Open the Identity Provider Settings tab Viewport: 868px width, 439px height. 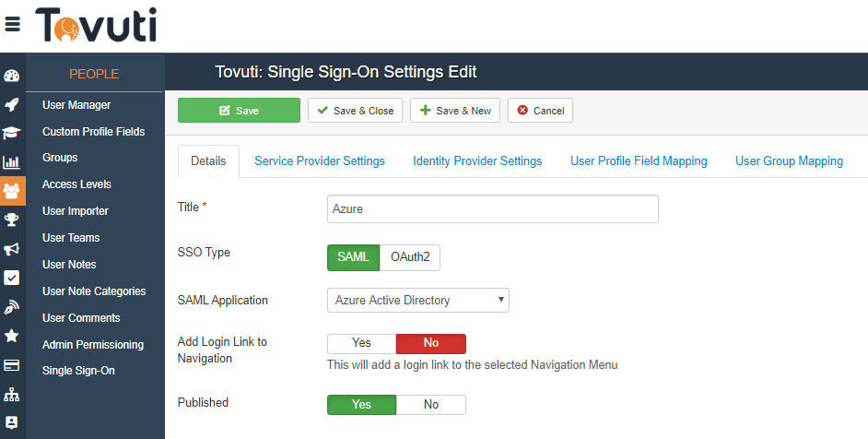click(x=477, y=160)
